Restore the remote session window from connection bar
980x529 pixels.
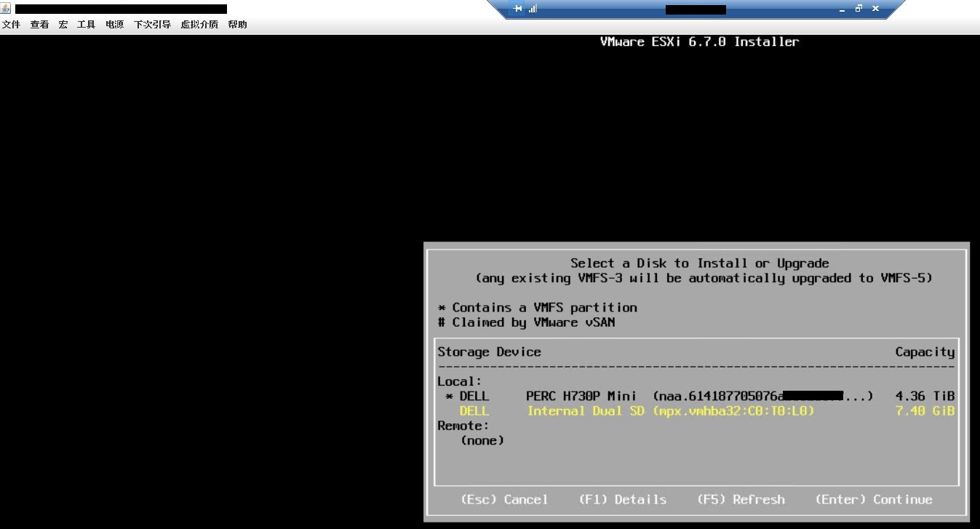[859, 9]
